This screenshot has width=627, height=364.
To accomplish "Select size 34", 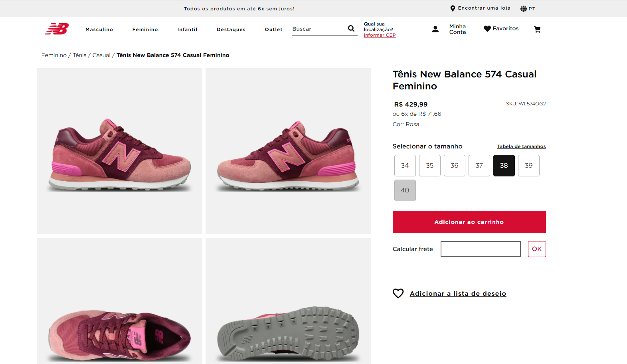I will [405, 166].
